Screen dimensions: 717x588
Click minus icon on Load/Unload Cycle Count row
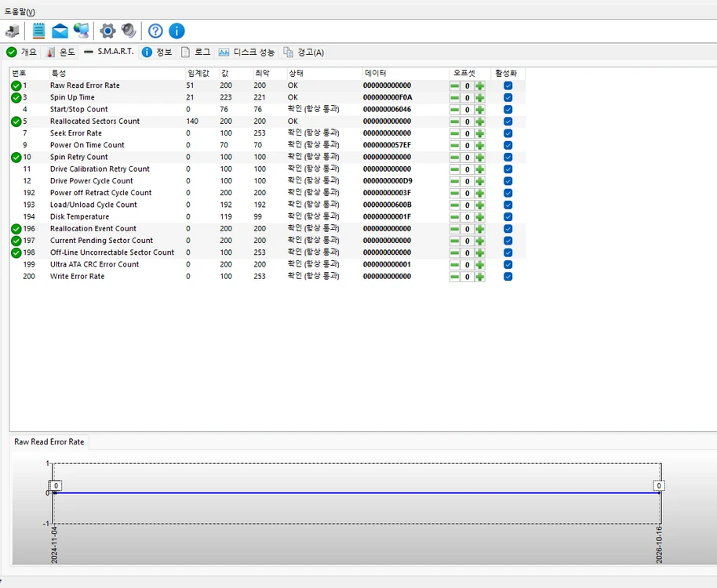[x=454, y=205]
